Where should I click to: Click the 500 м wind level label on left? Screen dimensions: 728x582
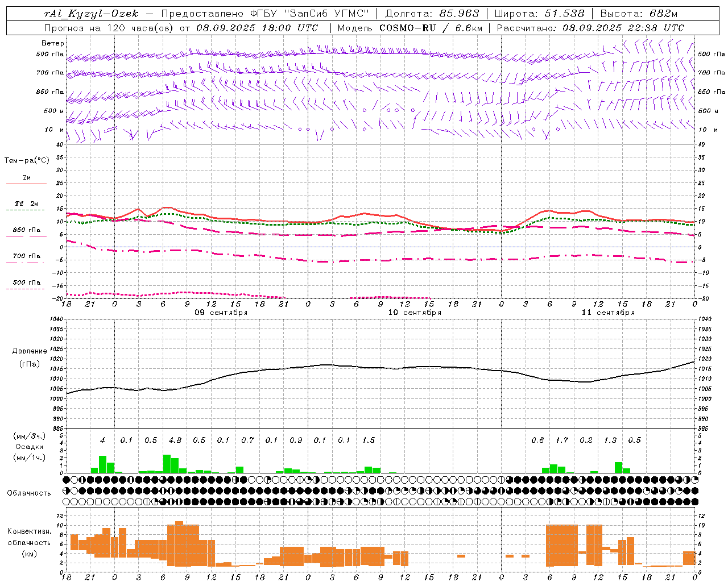point(51,111)
